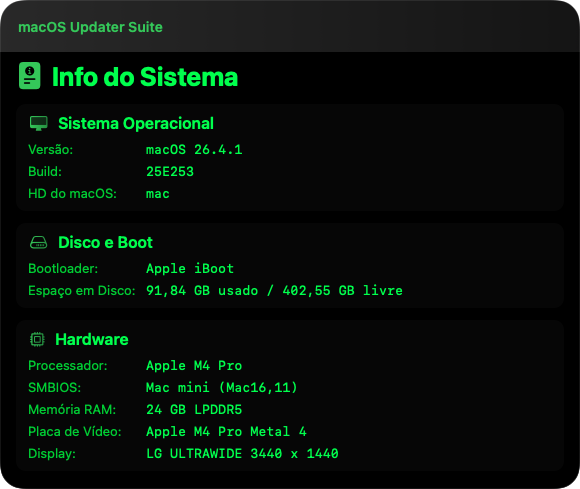Click the SMBIOS label

point(54,388)
